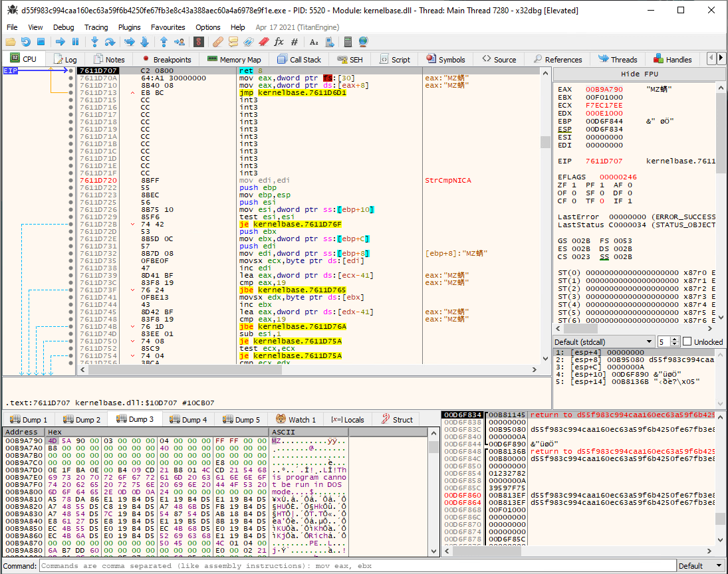Click the Hide FPU button
Image resolution: width=728 pixels, height=574 pixels.
(639, 74)
